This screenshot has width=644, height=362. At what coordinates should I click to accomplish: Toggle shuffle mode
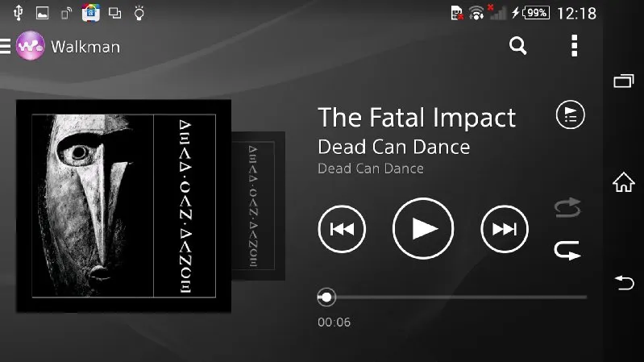pyautogui.click(x=567, y=208)
